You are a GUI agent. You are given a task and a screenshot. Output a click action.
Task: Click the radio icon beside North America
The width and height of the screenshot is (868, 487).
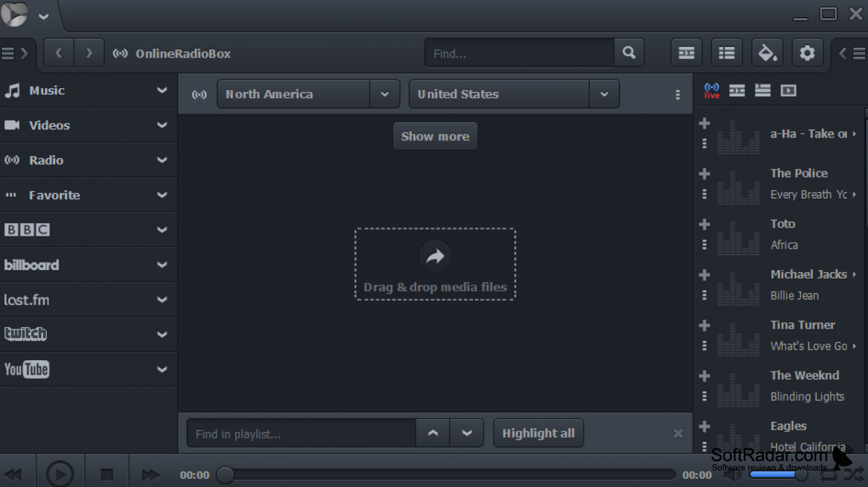[x=199, y=94]
